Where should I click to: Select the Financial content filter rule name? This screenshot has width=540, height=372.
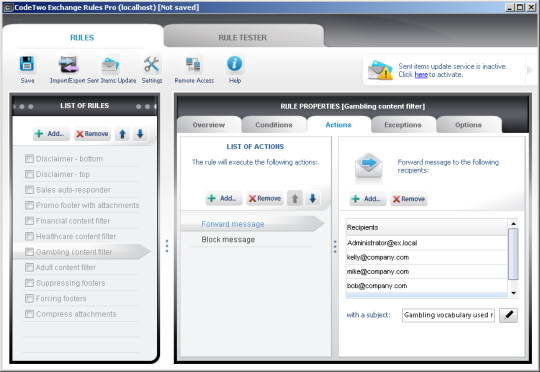click(x=73, y=221)
